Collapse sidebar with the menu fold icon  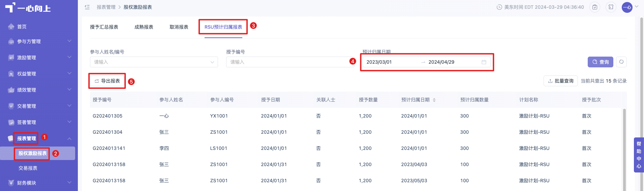[x=87, y=7]
